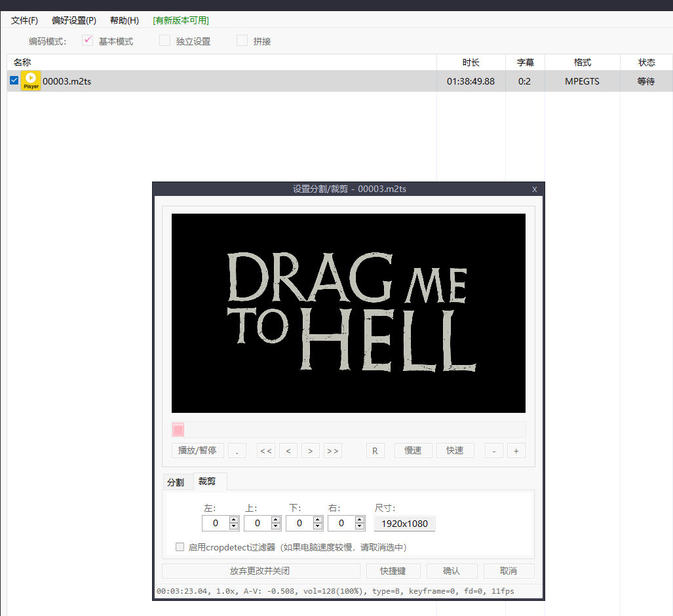Select the 00003.m2ts file name
The image size is (673, 616).
(67, 81)
